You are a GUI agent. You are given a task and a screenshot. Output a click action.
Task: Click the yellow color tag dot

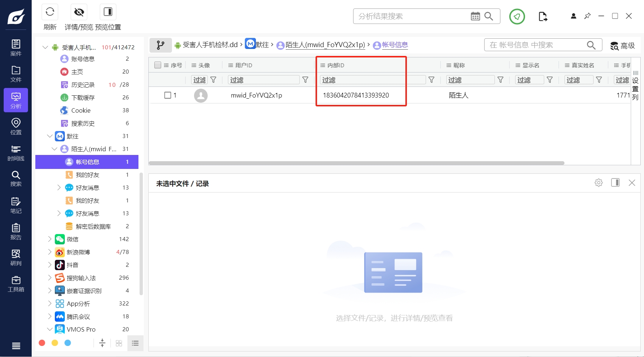(55, 343)
